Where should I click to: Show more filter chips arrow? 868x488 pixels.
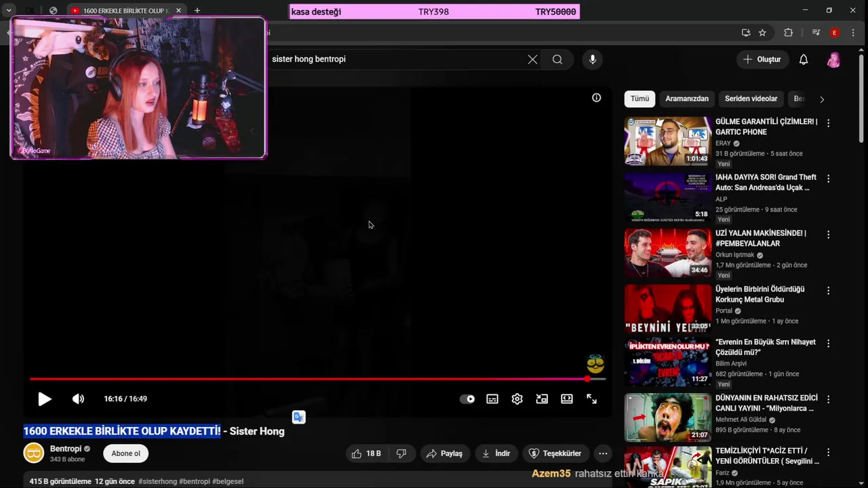point(822,100)
